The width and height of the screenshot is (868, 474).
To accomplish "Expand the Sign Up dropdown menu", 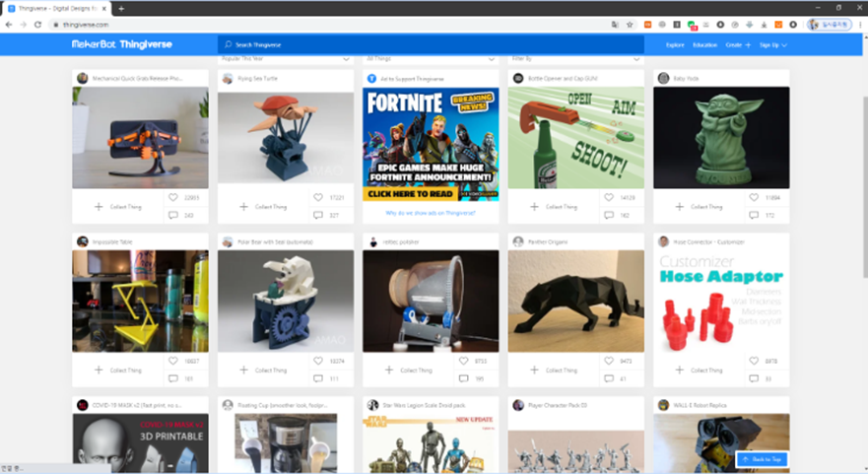I will [772, 45].
